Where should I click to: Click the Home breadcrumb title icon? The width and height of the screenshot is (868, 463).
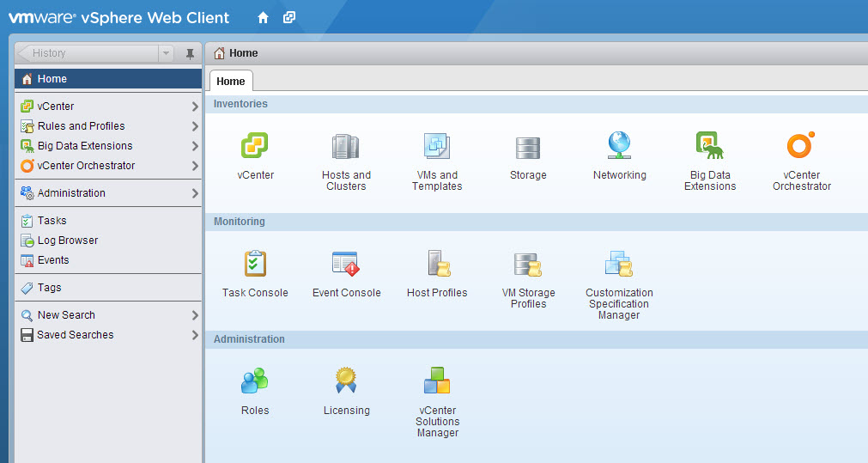[x=219, y=53]
